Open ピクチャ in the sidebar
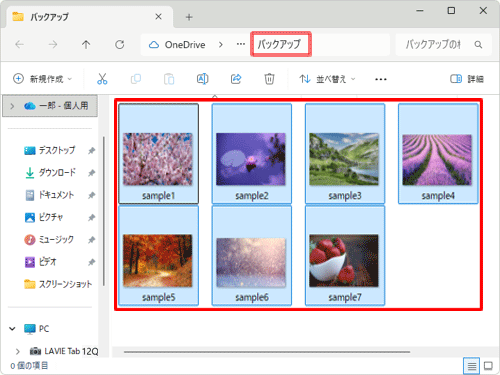 point(44,217)
